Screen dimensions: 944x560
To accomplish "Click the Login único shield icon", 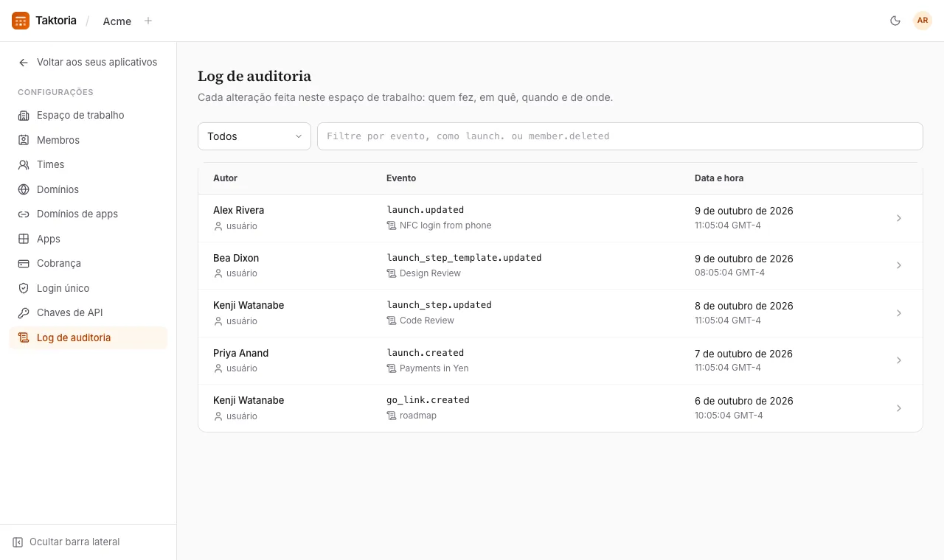I will (x=24, y=288).
